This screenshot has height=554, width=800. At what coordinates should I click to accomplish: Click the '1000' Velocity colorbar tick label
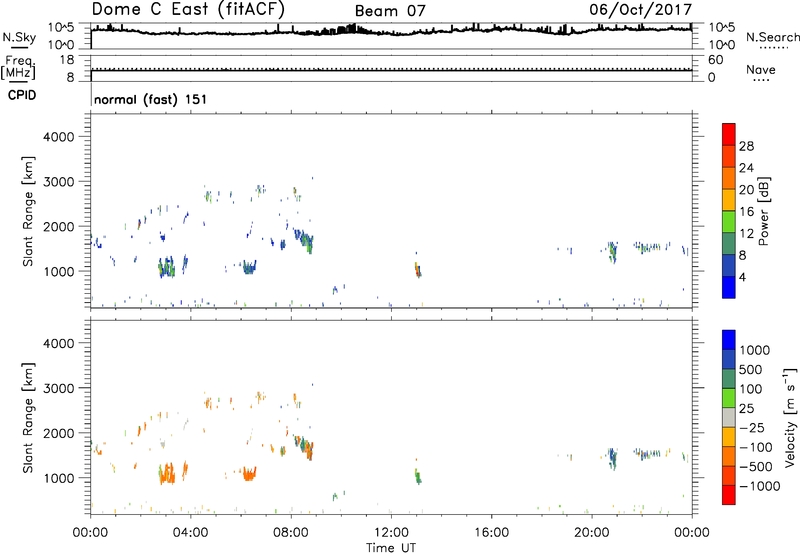[755, 350]
